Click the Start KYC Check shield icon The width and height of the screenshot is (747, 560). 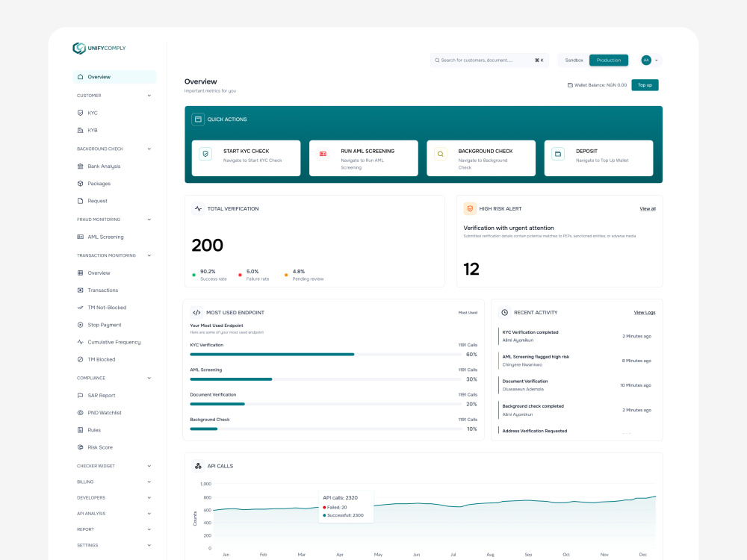[x=205, y=154]
